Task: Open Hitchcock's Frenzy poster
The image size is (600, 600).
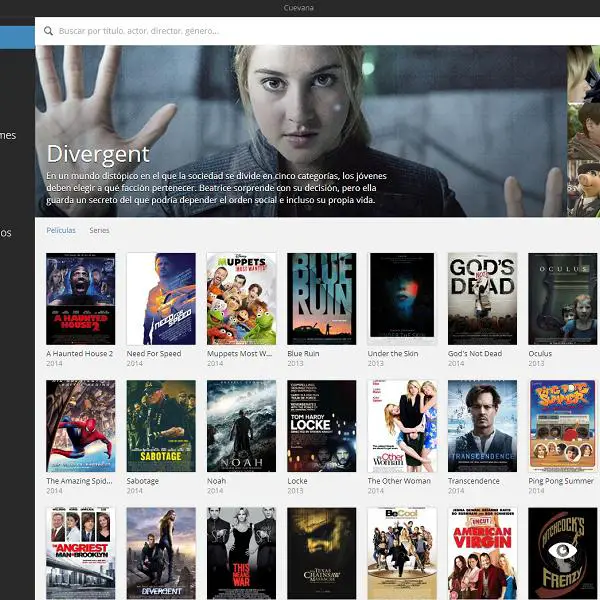Action: (563, 553)
